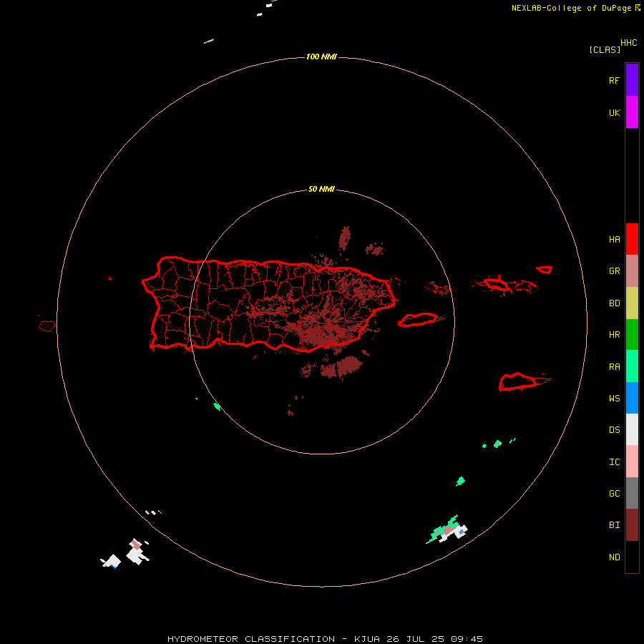Click the [CLAS] unit label

point(605,49)
